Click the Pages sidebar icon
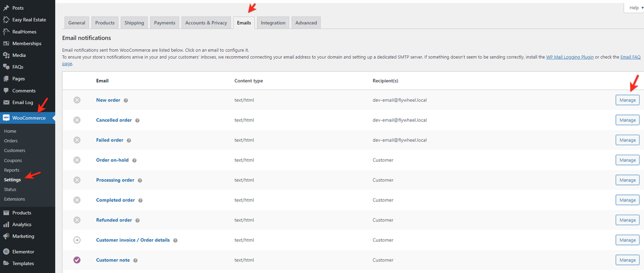 [6, 79]
